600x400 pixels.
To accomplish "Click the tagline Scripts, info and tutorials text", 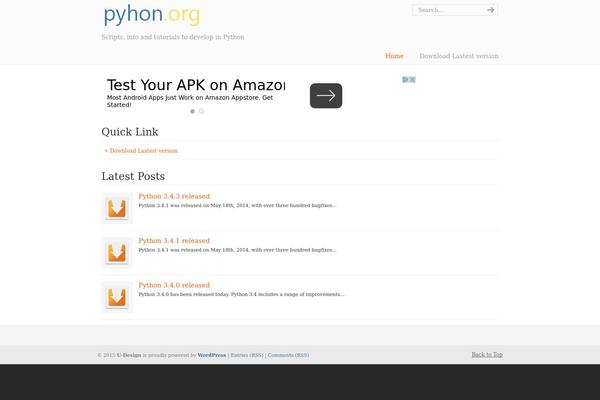I will [x=173, y=37].
